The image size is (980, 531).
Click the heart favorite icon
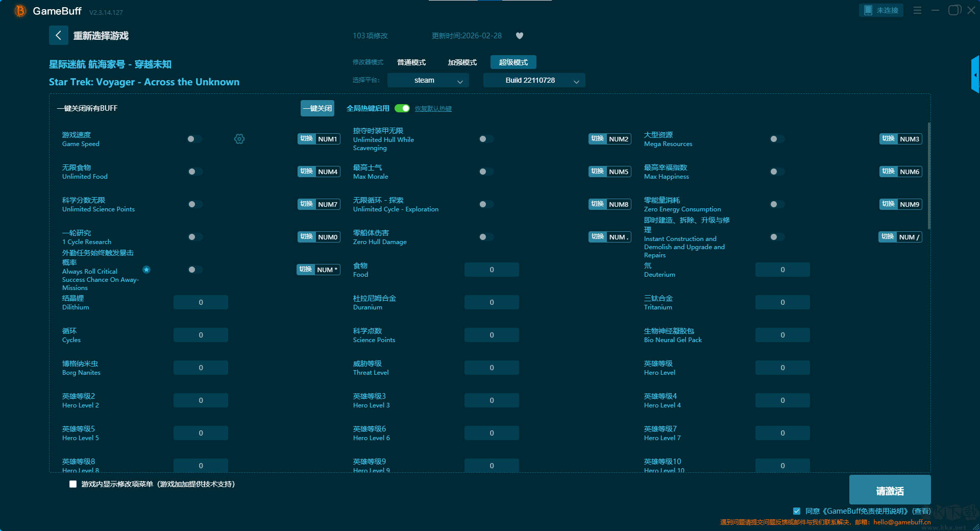(520, 36)
